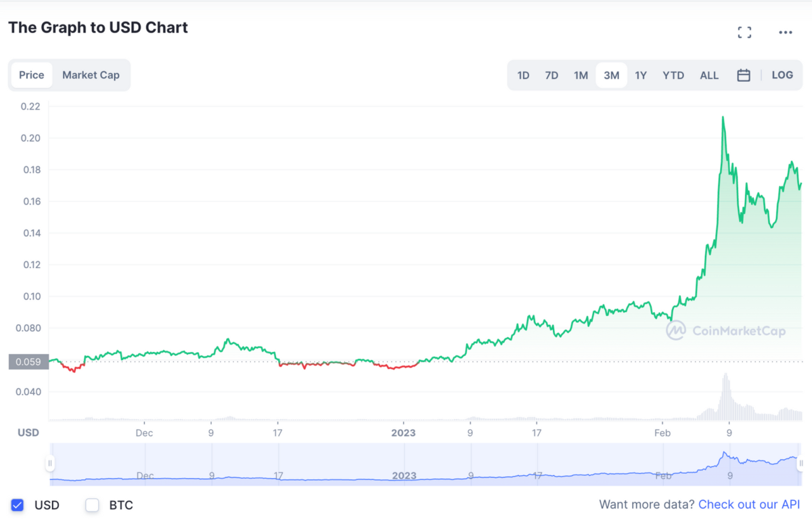812x530 pixels.
Task: Switch to the Market Cap tab
Action: point(91,75)
